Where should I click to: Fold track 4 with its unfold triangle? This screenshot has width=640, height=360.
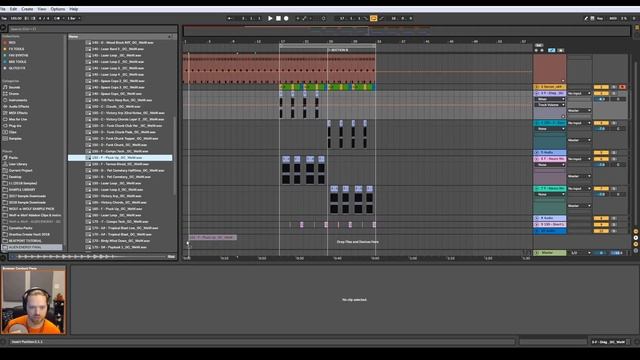pyautogui.click(x=537, y=93)
